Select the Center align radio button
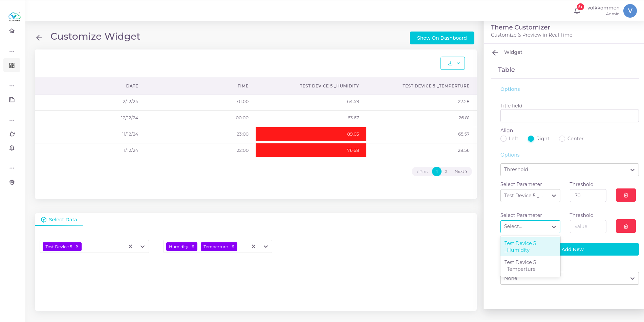 pos(562,139)
